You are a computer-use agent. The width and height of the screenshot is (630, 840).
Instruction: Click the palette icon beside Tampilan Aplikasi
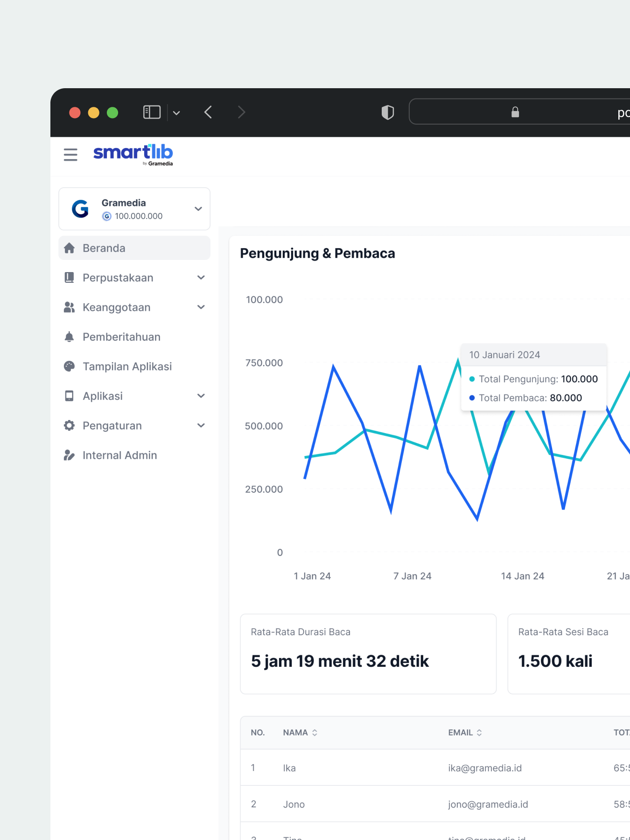coord(70,366)
